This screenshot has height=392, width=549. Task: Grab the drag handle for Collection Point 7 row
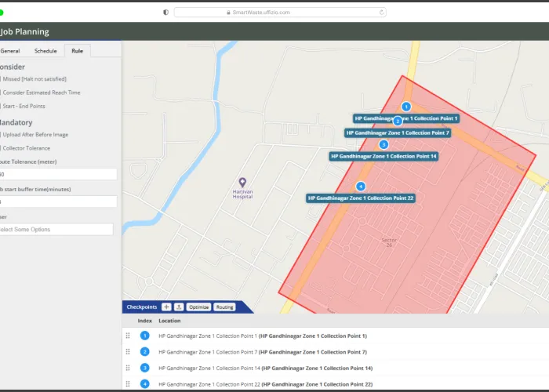point(128,352)
